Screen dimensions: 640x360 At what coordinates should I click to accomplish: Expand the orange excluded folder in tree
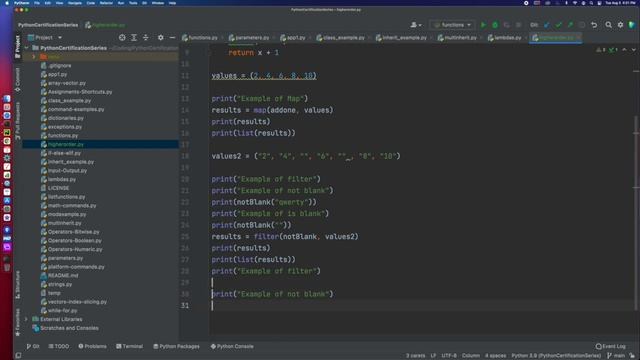pos(34,57)
